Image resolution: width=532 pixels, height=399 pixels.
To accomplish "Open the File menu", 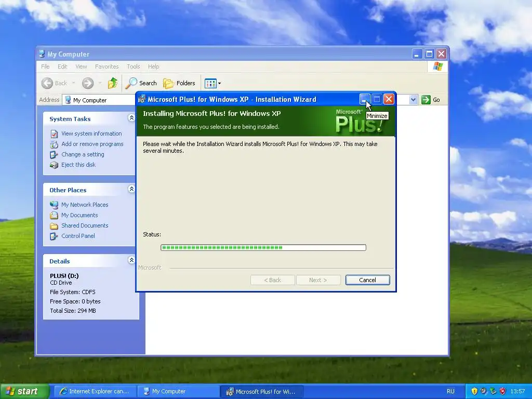I will tap(45, 66).
